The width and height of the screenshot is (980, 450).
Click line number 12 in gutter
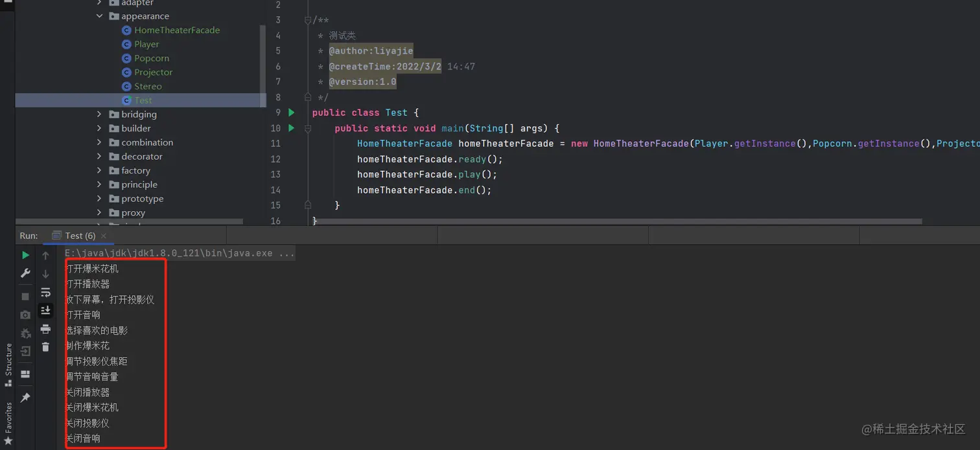pos(275,159)
